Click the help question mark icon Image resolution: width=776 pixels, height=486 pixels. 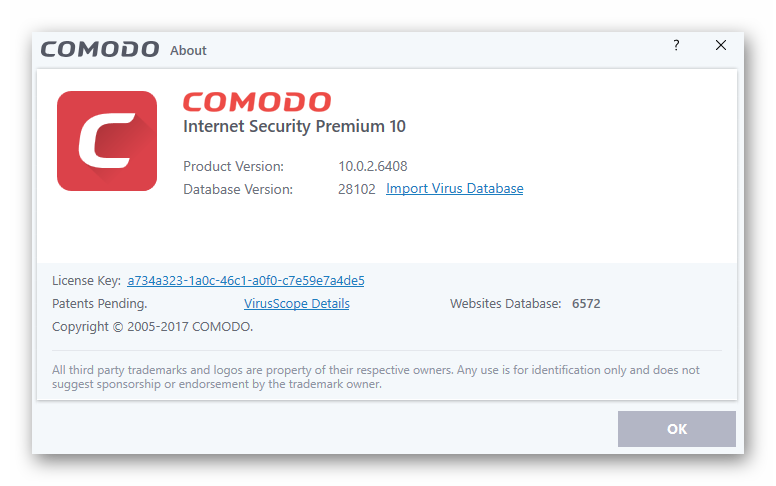[676, 46]
